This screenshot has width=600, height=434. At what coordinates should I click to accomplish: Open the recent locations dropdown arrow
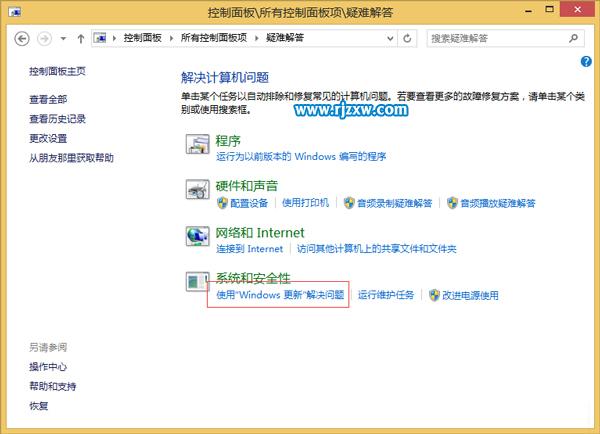(64, 39)
